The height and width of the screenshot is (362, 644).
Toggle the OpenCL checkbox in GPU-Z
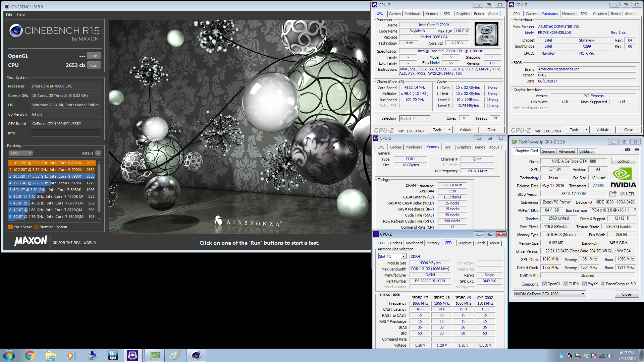544,284
